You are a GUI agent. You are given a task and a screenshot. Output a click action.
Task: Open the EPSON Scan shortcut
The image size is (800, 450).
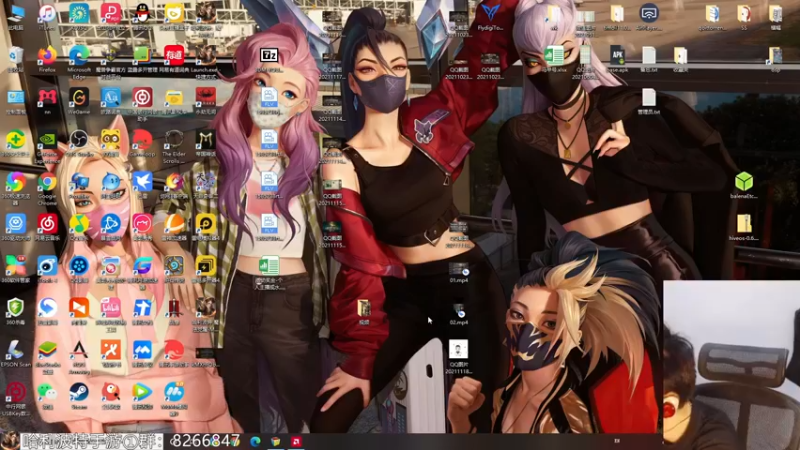point(15,354)
